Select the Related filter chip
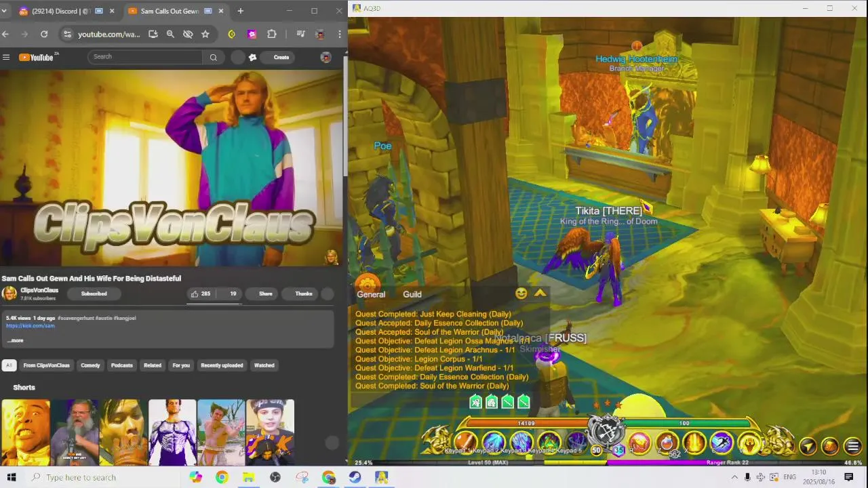868x488 pixels. [153, 365]
